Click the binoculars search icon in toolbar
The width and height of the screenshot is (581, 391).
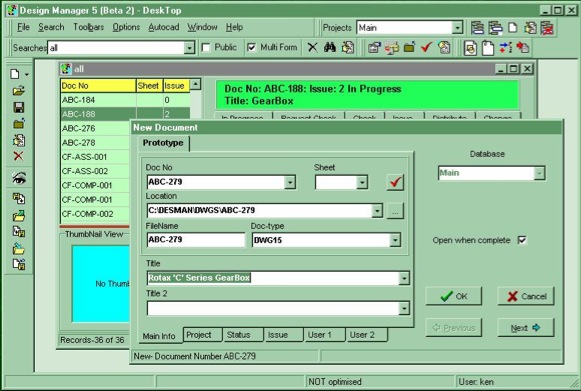[x=329, y=47]
